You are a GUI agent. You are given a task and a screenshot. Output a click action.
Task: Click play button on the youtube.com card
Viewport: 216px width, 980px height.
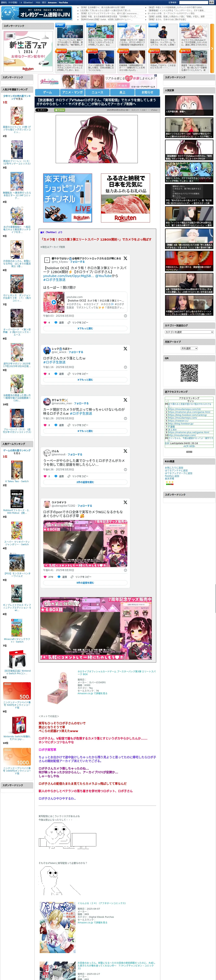[54, 302]
